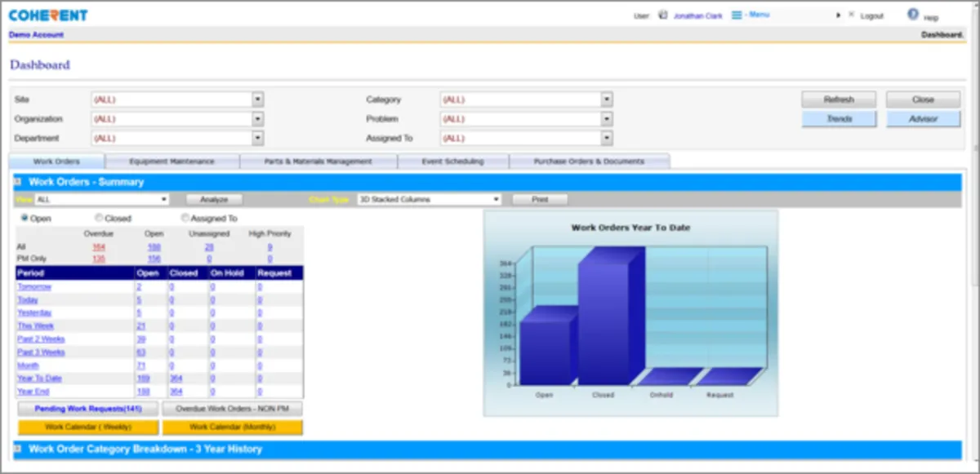980x474 pixels.
Task: Click the Close button
Action: coord(924,100)
